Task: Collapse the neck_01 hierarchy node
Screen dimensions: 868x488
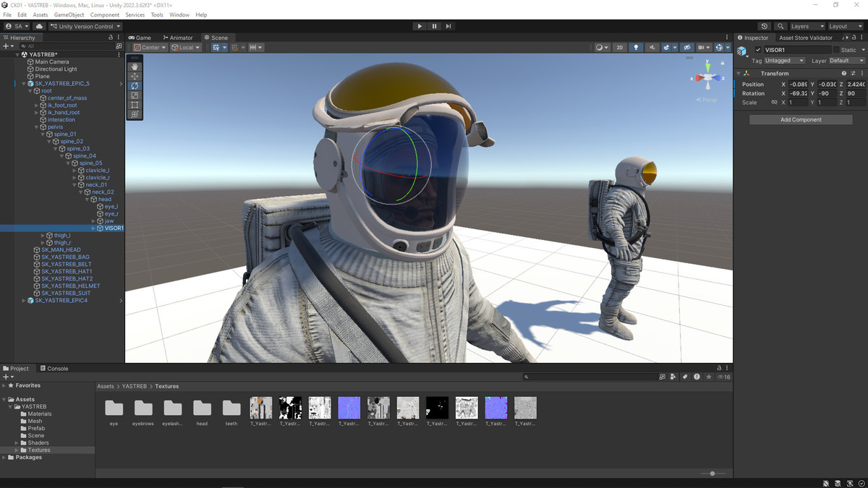Action: click(75, 185)
